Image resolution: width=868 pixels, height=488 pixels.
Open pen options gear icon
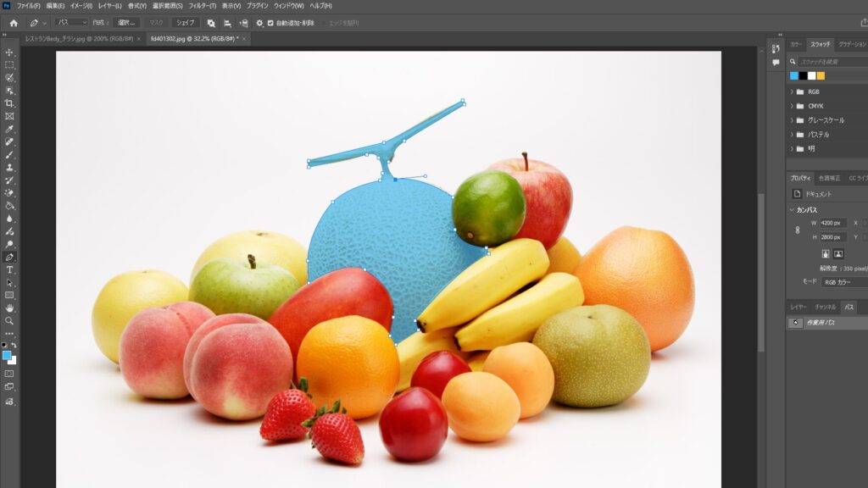(259, 23)
